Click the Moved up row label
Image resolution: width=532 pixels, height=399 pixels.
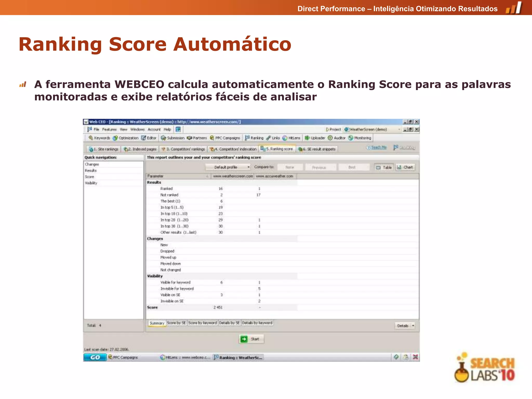point(168,257)
